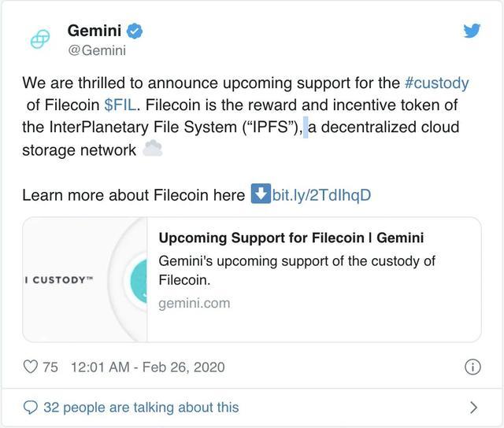Open 'Upcoming Support for Filecoin | Gemini' title
This screenshot has height=428, width=504.
[291, 238]
